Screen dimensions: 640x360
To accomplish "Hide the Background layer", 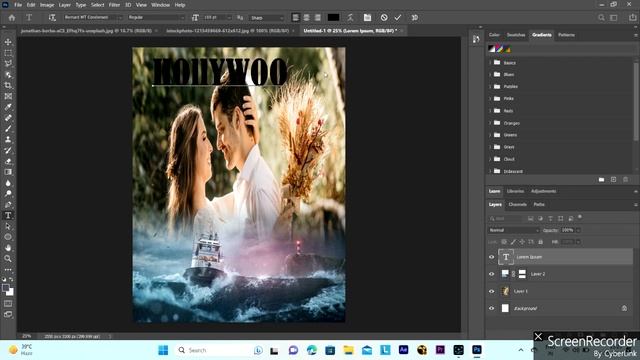I will (491, 309).
